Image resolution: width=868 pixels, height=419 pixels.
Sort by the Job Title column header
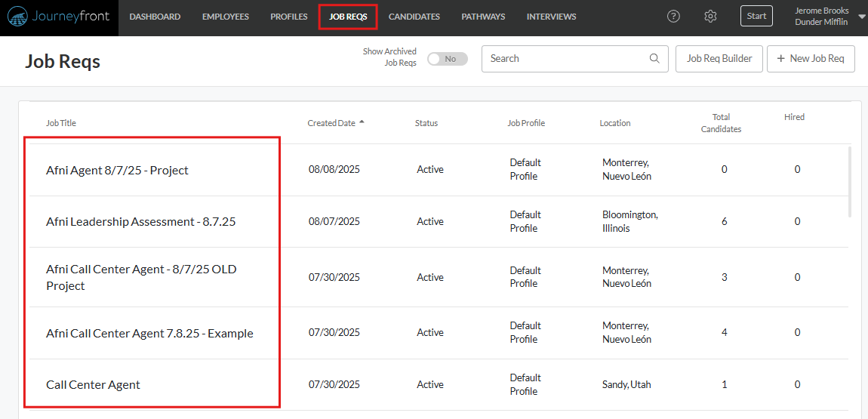61,123
